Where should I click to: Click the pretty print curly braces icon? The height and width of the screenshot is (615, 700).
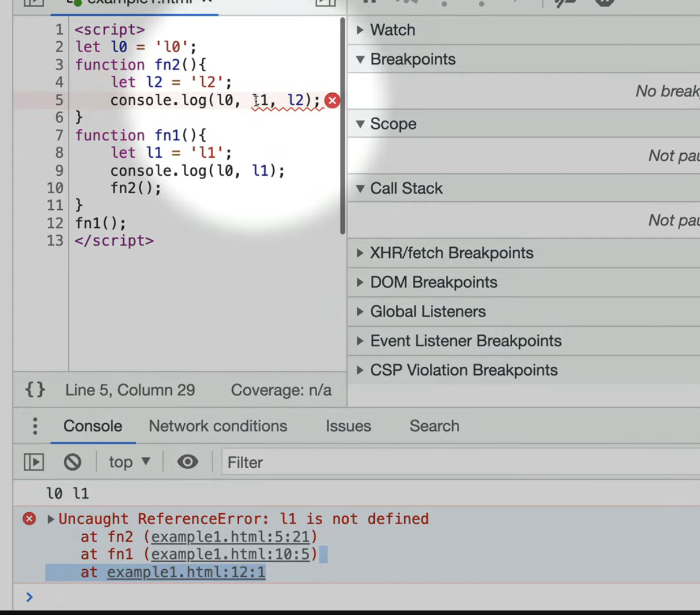pyautogui.click(x=35, y=389)
